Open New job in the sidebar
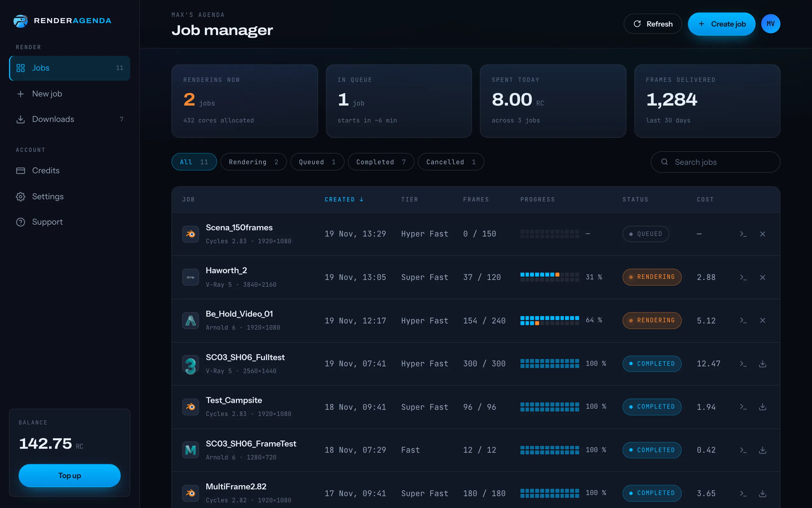This screenshot has height=508, width=812. tap(70, 94)
